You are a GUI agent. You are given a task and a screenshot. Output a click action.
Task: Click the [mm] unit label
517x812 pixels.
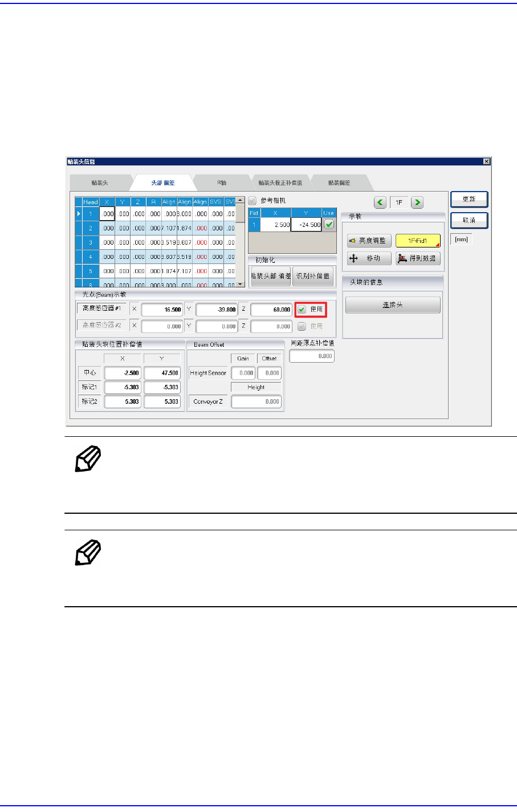click(x=462, y=239)
